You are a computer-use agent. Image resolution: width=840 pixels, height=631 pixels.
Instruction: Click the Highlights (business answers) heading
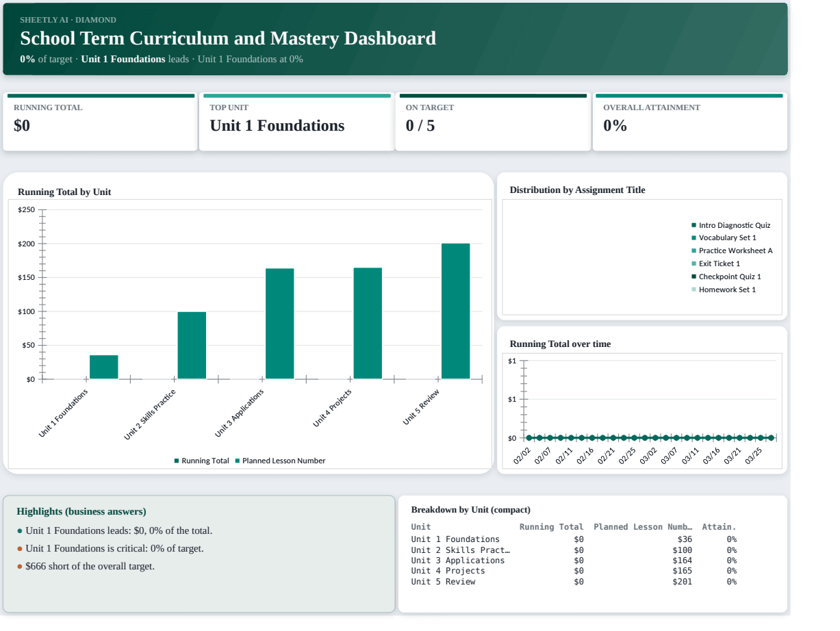[81, 512]
